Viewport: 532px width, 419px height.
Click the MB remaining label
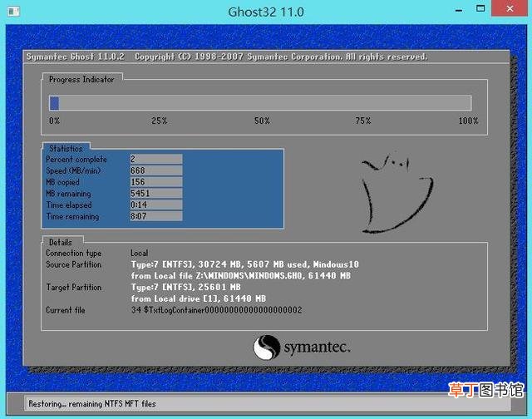(x=68, y=194)
